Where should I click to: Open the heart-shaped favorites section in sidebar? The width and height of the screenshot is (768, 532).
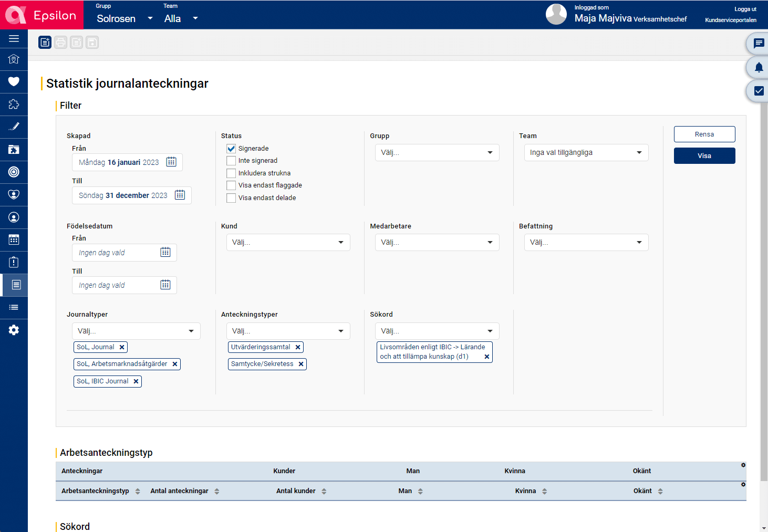14,81
